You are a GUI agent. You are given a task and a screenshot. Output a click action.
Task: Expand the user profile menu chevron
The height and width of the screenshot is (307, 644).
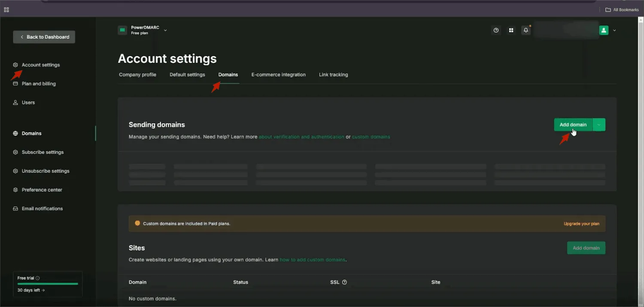pyautogui.click(x=614, y=30)
